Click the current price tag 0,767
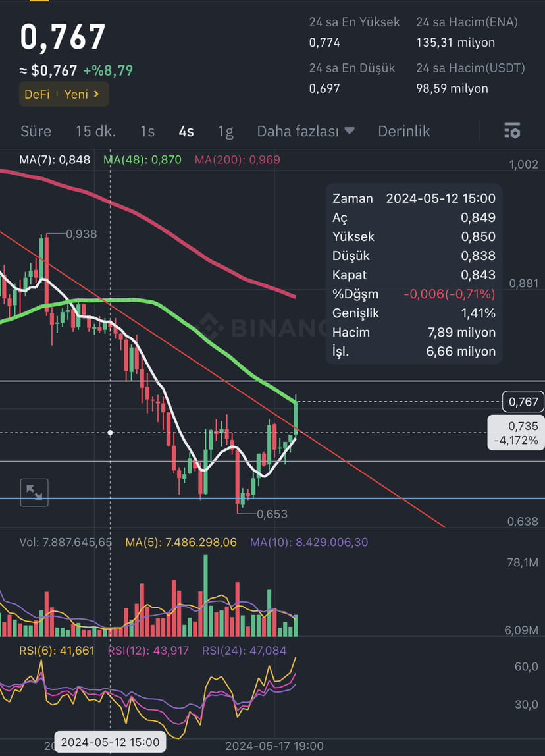Screen dimensions: 545x756 (524, 401)
